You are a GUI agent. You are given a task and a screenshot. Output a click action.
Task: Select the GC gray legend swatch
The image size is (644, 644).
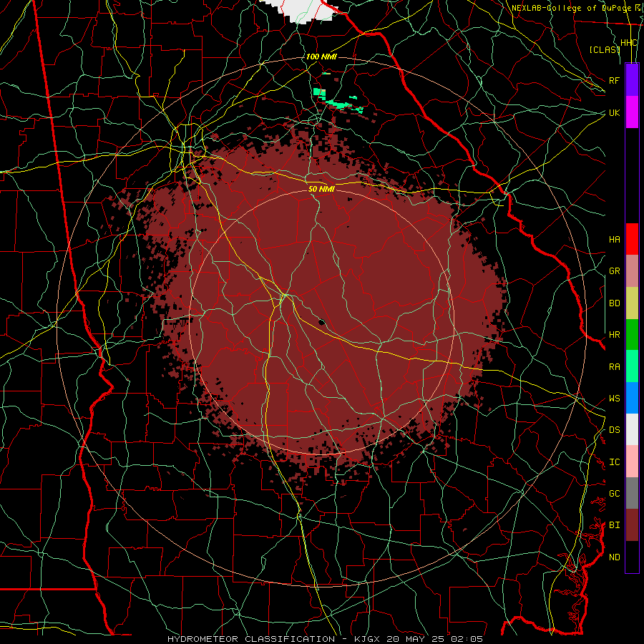pos(632,493)
